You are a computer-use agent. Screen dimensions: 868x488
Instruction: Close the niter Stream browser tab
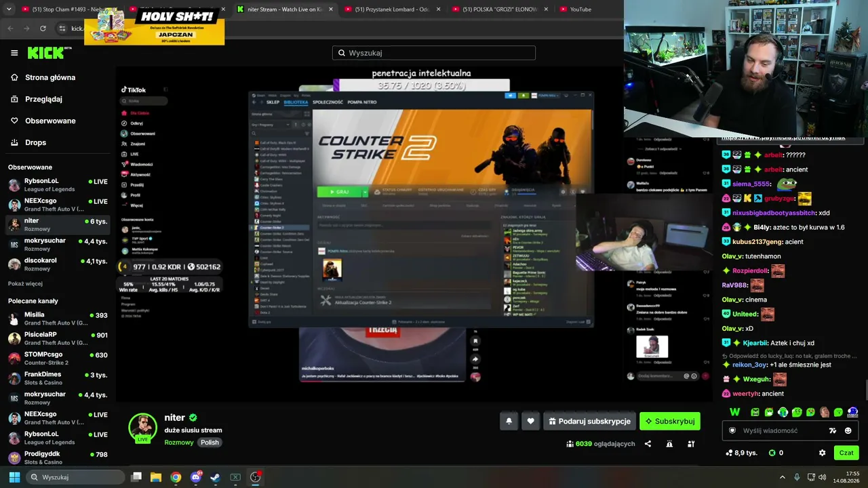click(x=331, y=9)
